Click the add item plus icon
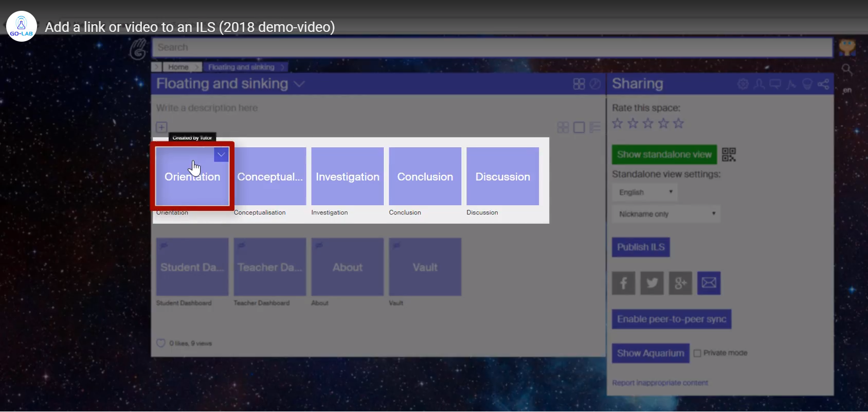The height and width of the screenshot is (412, 868). coord(161,127)
